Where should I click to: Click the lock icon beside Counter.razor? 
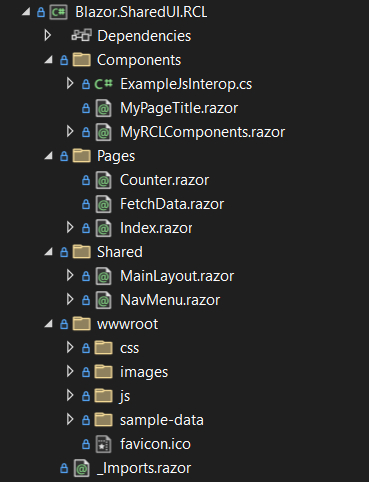tap(86, 180)
